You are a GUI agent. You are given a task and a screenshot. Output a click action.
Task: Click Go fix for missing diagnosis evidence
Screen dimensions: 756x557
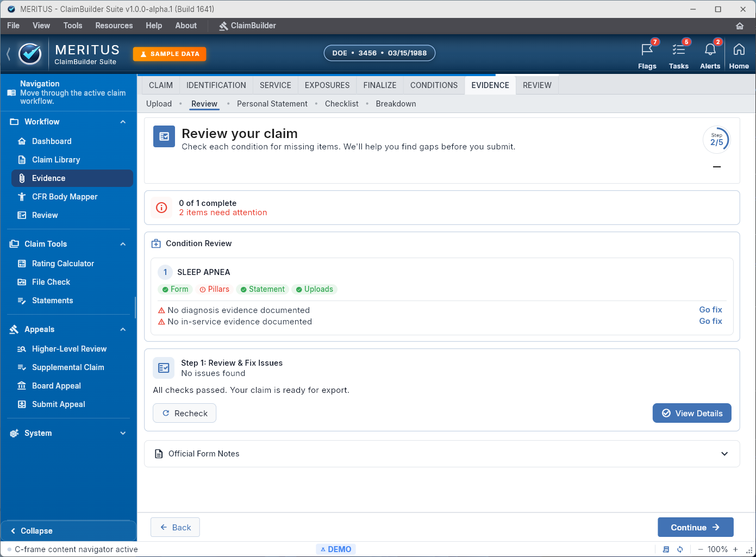click(x=710, y=310)
